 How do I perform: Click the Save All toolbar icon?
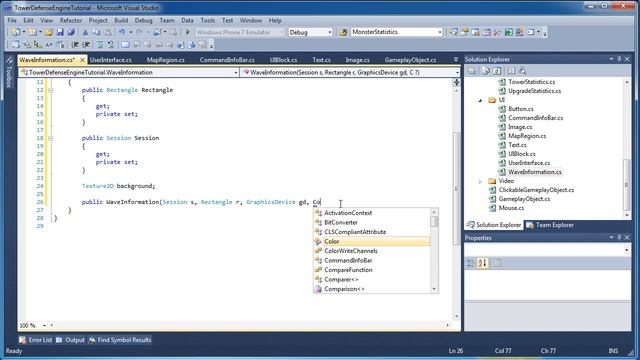71,32
